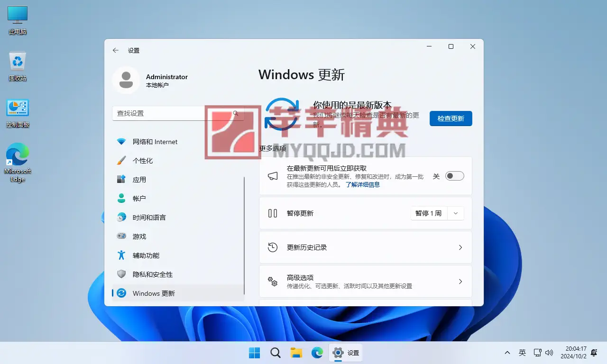
Task: Click the 游戏 controller icon
Action: click(x=121, y=236)
